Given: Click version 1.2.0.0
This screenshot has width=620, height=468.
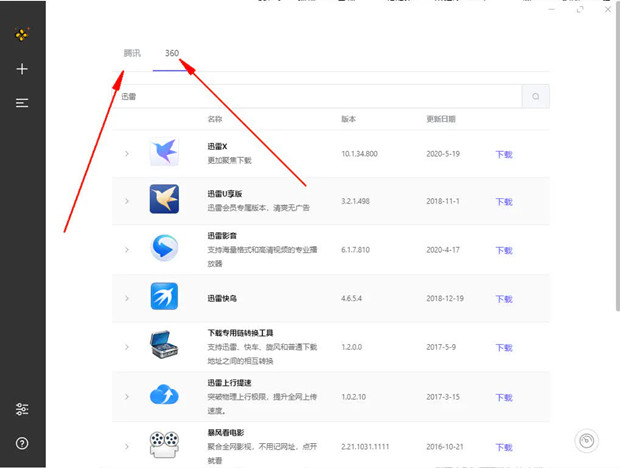Looking at the screenshot, I should pos(351,347).
